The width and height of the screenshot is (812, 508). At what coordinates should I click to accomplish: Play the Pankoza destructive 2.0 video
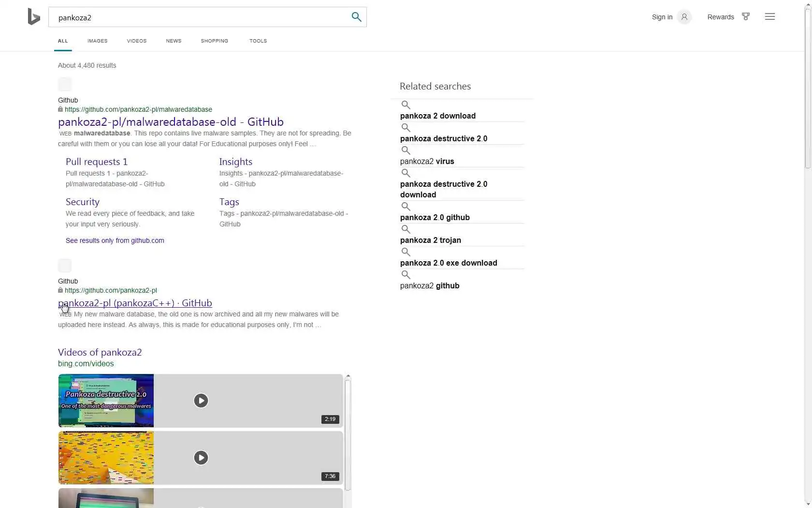201,401
